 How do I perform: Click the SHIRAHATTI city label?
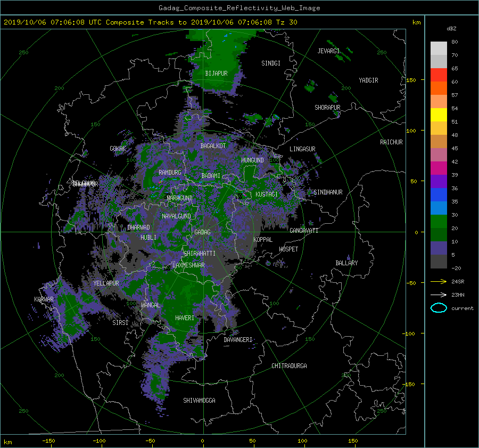[200, 254]
